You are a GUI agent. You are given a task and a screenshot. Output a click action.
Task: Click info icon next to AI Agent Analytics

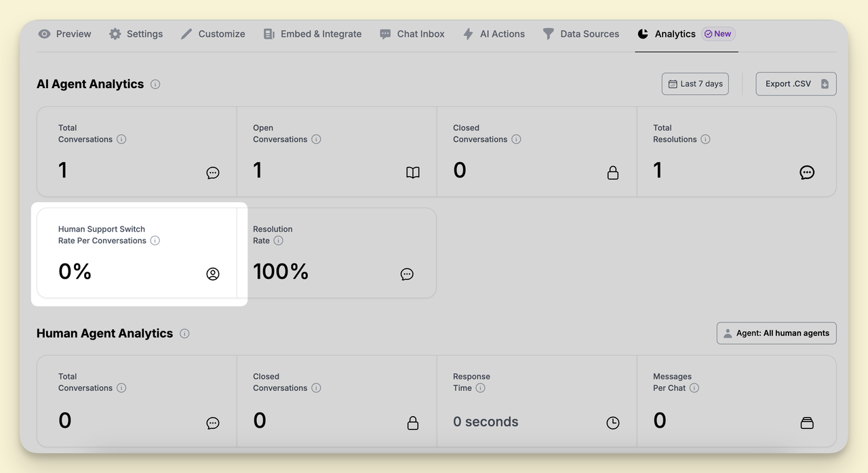tap(155, 84)
